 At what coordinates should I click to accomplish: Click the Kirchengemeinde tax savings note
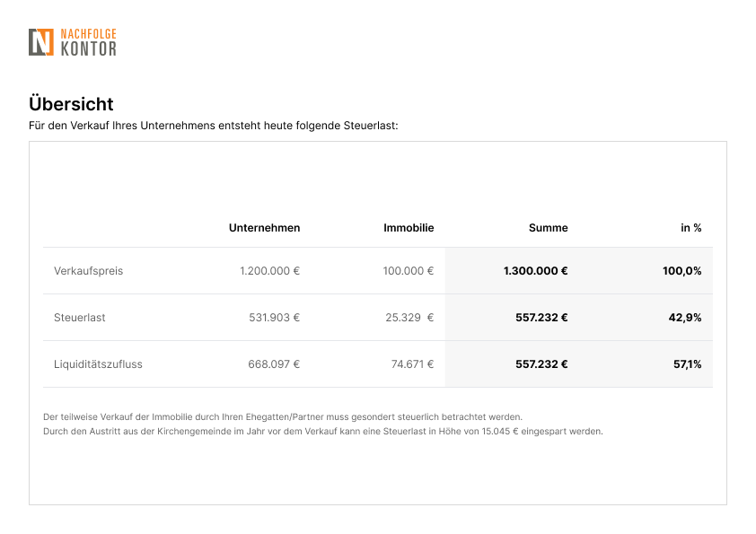tap(323, 432)
